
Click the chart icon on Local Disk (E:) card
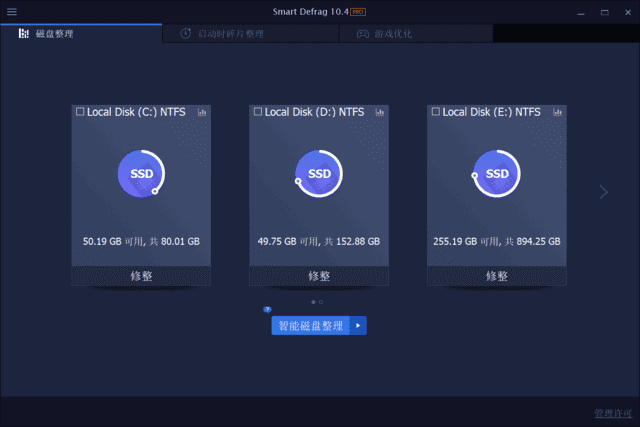click(x=557, y=113)
